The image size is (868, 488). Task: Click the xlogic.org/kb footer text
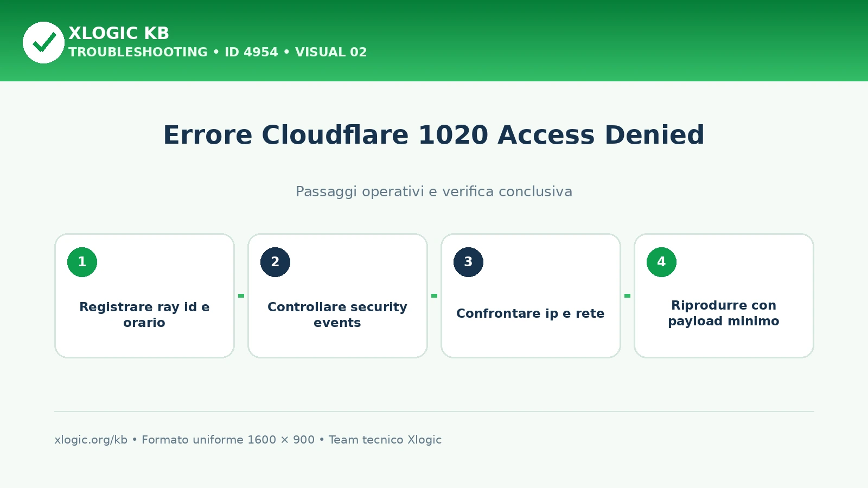point(91,440)
